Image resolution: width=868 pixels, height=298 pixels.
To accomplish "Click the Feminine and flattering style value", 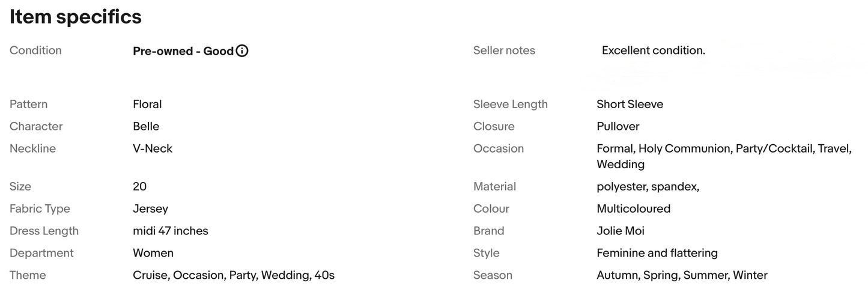I will 657,253.
